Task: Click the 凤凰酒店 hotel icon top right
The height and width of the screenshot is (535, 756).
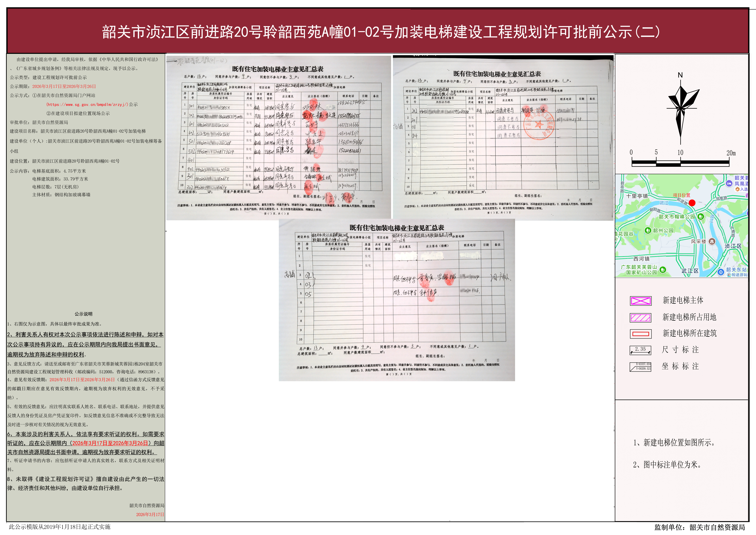Action: [729, 184]
